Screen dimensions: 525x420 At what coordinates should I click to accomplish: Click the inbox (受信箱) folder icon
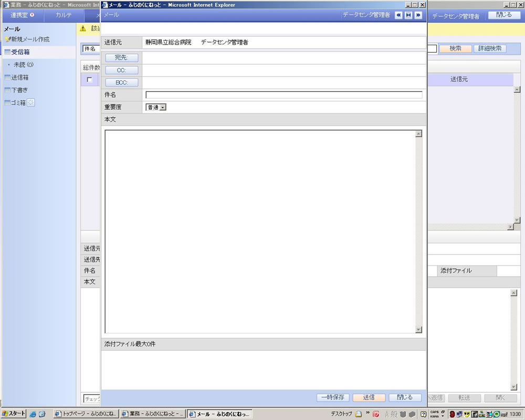[x=7, y=52]
